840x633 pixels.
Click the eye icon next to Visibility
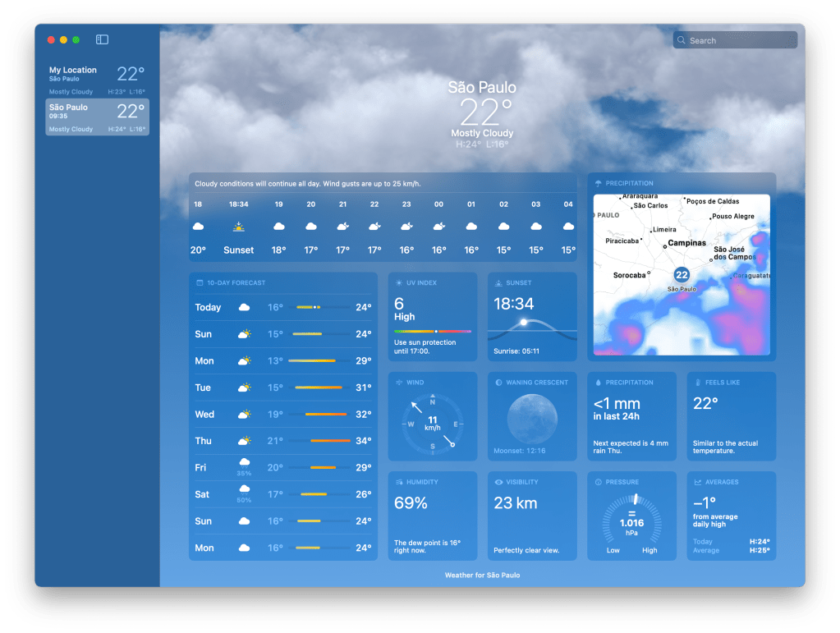pos(498,482)
